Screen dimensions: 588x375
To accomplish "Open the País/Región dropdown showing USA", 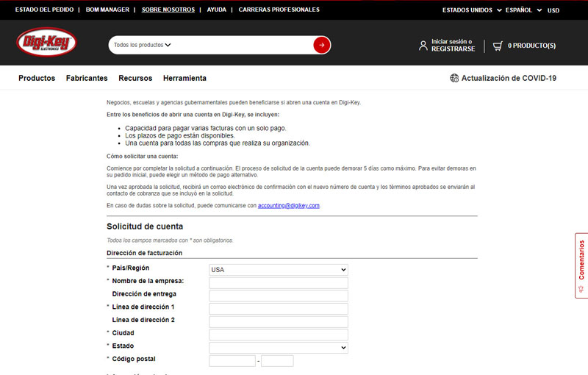I will pos(278,270).
